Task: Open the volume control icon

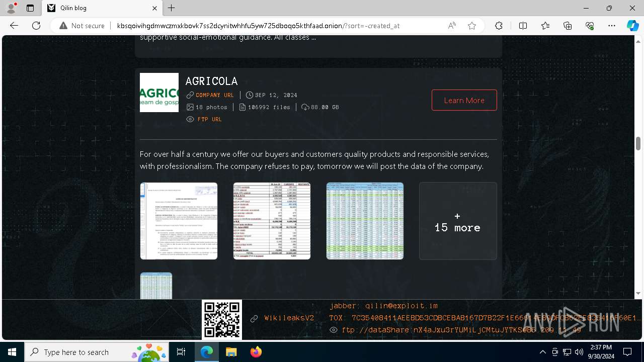Action: pyautogui.click(x=579, y=352)
